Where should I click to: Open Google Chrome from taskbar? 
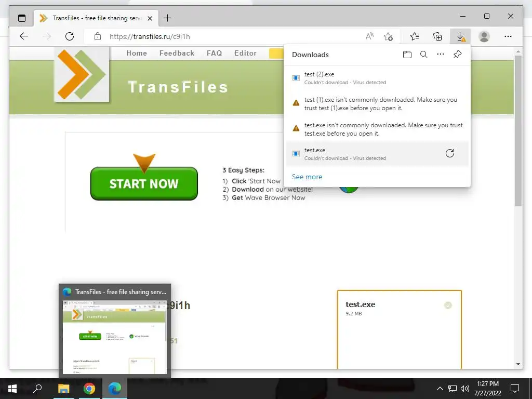pos(89,389)
